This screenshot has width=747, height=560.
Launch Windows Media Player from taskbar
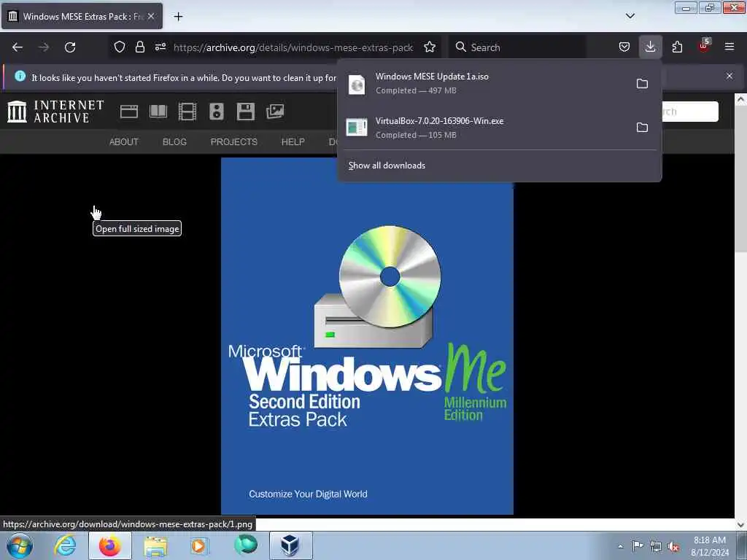click(198, 545)
